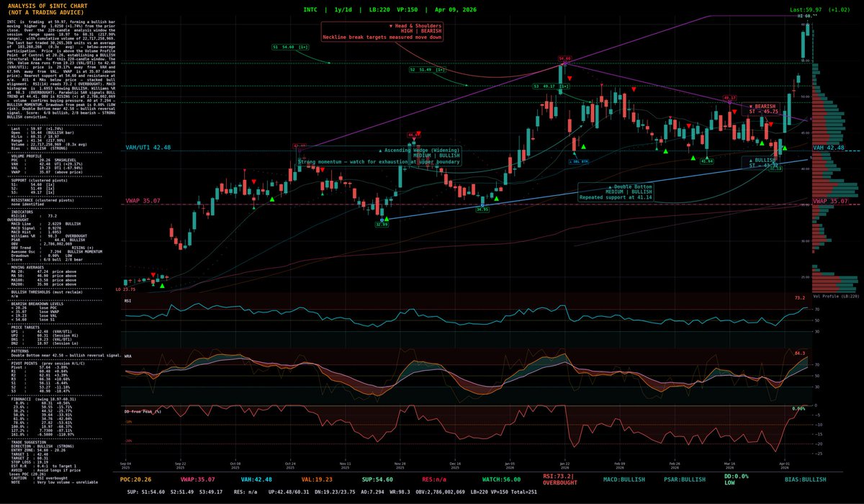Click the 'STOP LOSS : 19.19' row

[30, 462]
